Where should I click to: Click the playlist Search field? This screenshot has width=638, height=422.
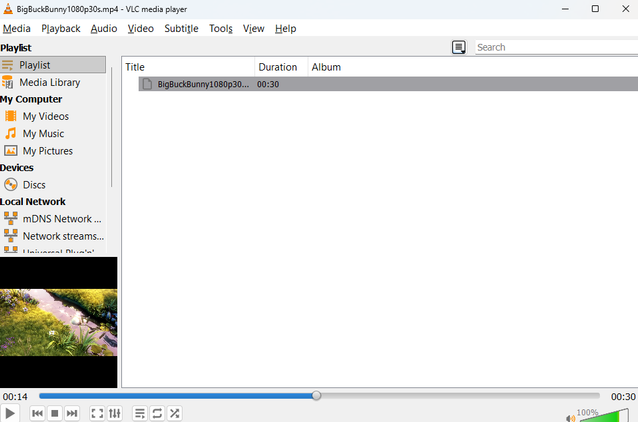pos(557,47)
